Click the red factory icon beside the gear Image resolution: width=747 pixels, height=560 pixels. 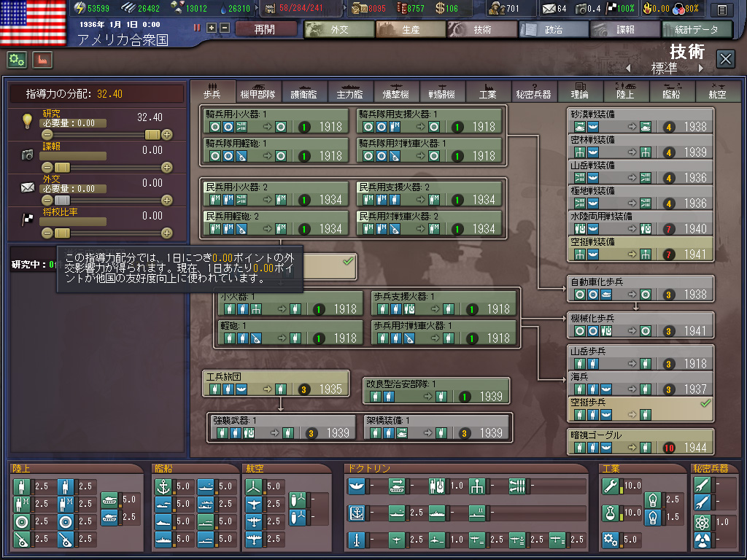pos(42,60)
